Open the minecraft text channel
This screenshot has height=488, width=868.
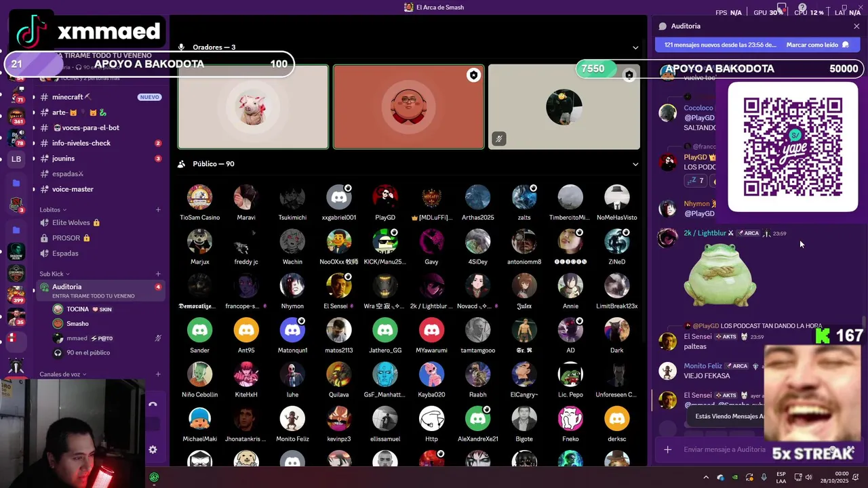[x=100, y=97]
